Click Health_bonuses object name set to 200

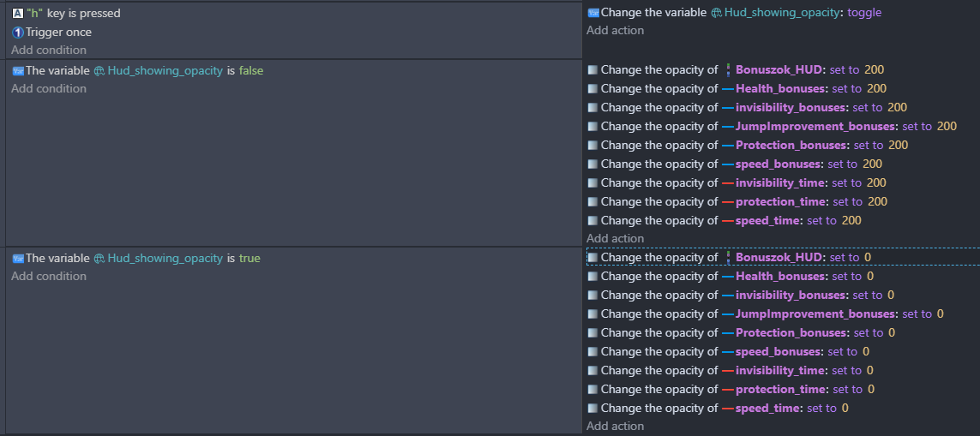pos(781,89)
